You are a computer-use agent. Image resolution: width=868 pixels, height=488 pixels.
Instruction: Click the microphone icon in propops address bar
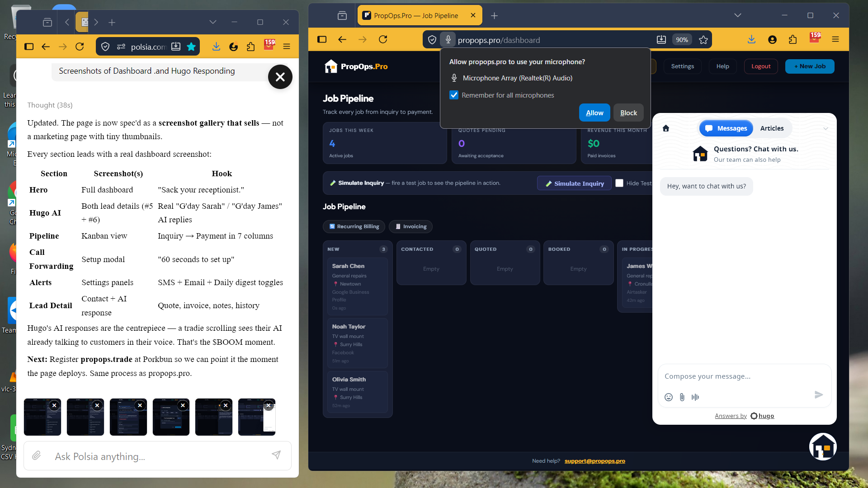point(448,40)
